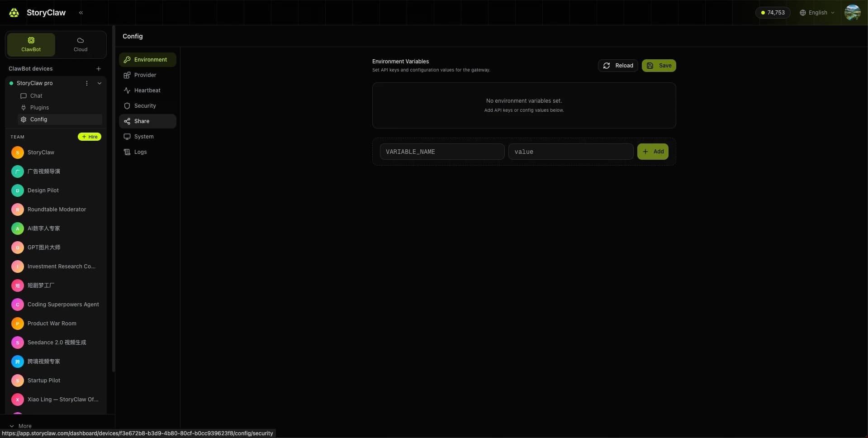The height and width of the screenshot is (438, 868).
Task: Click the StoryClaw logo icon
Action: (x=14, y=13)
